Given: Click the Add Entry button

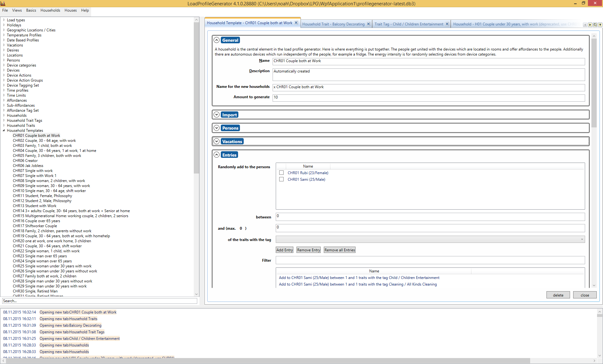Looking at the screenshot, I should (x=285, y=250).
